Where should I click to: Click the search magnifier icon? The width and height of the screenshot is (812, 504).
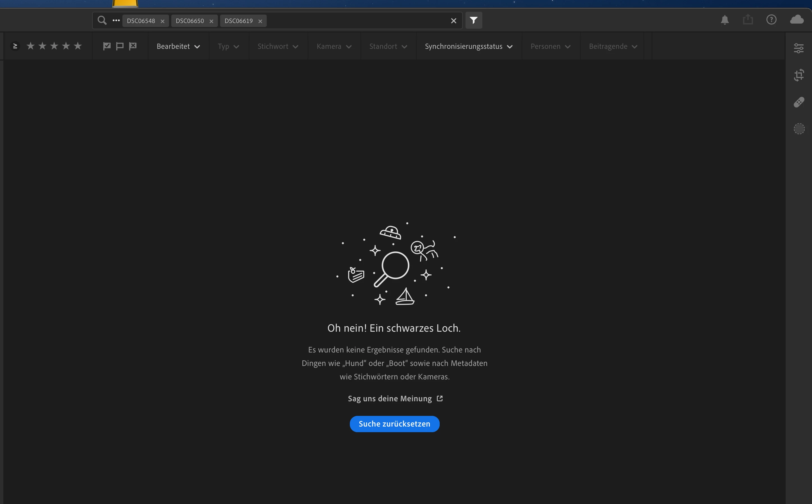102,20
